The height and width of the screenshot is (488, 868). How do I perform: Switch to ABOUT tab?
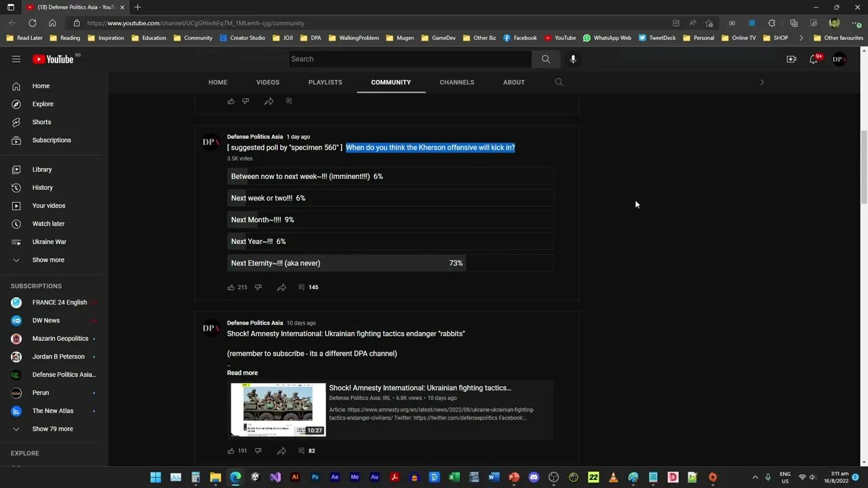pos(514,82)
